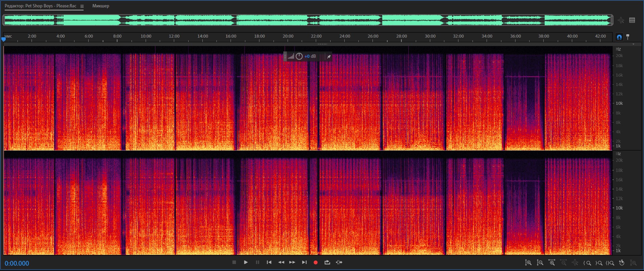The height and width of the screenshot is (271, 644).
Task: Move playhead to next marker
Action: [x=304, y=263]
